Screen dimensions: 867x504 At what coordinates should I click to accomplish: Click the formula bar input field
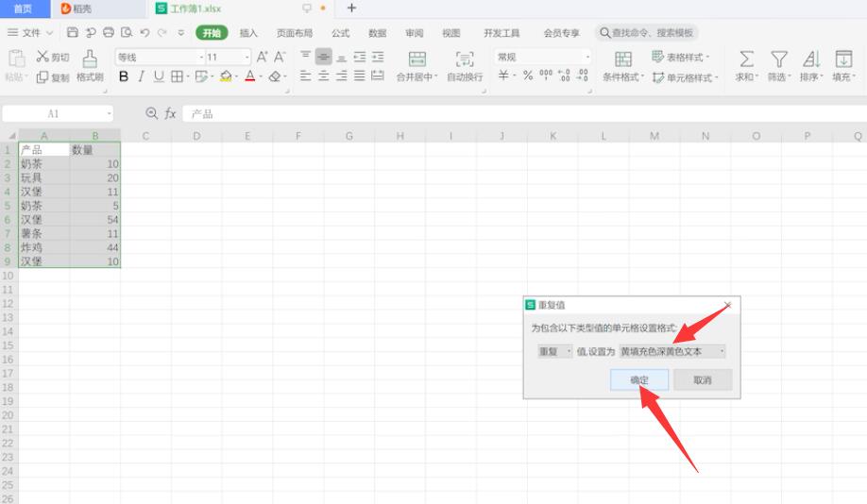[524, 114]
